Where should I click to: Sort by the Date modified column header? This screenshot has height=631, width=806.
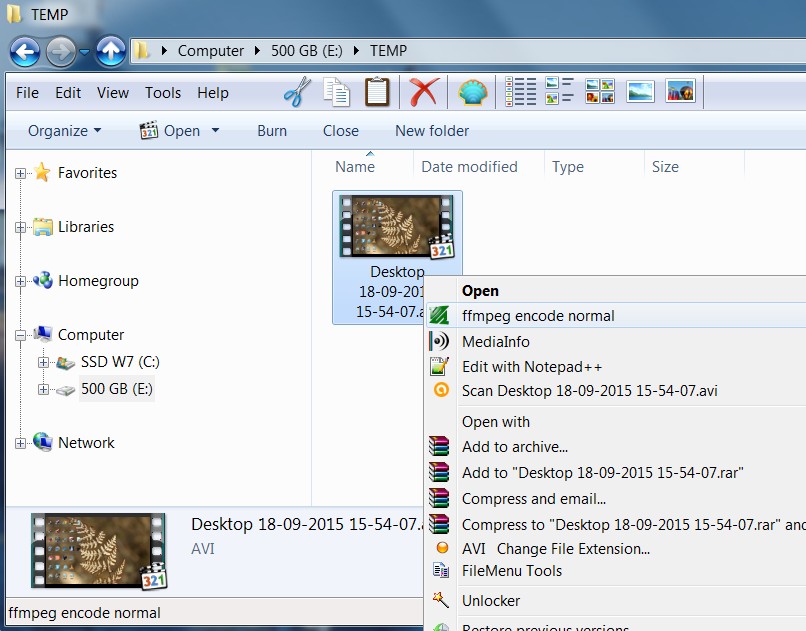coord(469,167)
